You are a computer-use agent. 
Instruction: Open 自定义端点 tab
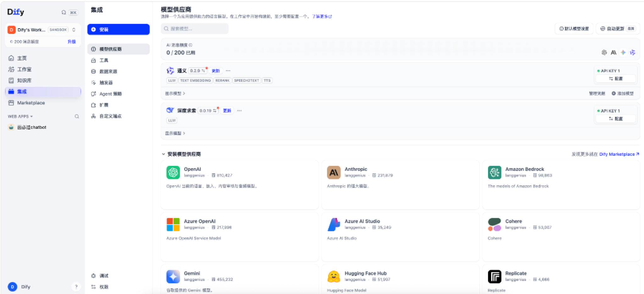tap(119, 116)
